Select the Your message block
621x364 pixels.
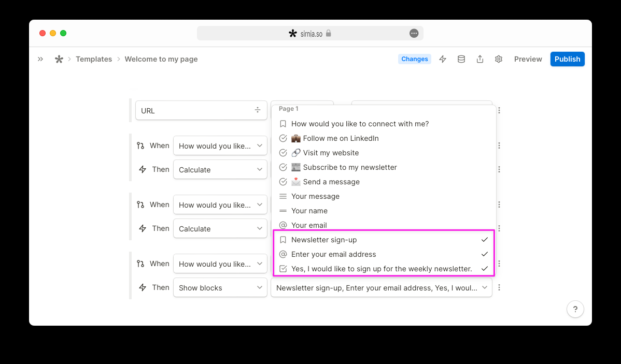click(384, 196)
